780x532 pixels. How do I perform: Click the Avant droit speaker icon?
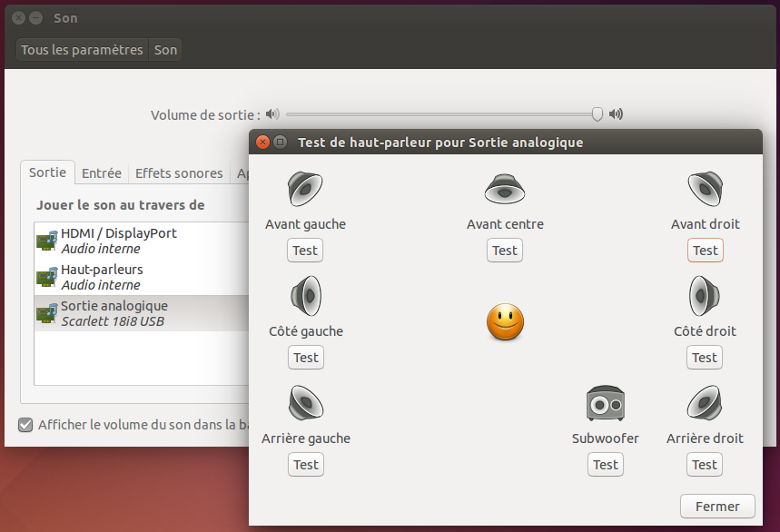pos(706,189)
